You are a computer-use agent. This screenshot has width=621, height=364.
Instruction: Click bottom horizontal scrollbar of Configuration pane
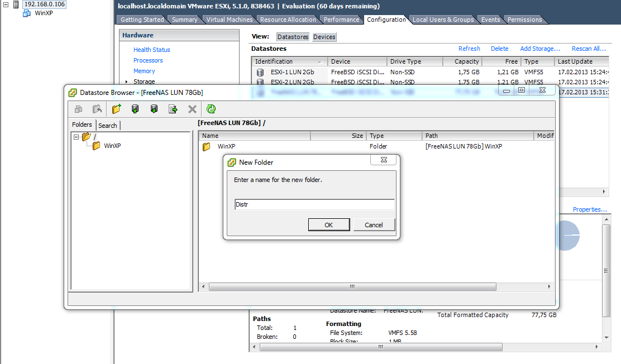(x=381, y=347)
